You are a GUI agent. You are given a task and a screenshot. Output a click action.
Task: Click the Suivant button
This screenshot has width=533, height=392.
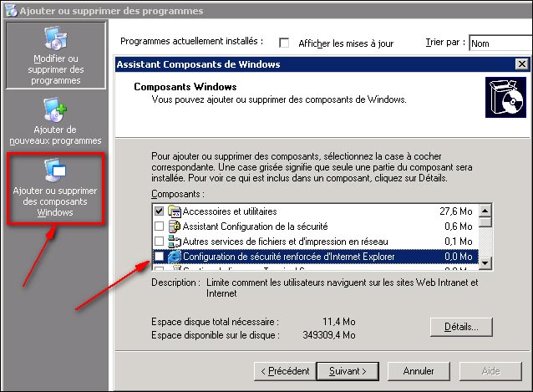pyautogui.click(x=348, y=371)
